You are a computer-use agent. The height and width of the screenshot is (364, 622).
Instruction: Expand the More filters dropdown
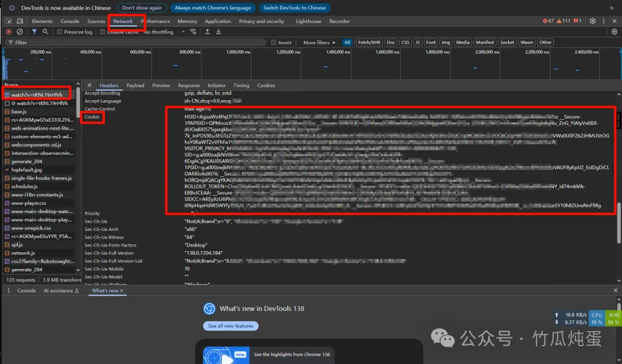point(319,43)
